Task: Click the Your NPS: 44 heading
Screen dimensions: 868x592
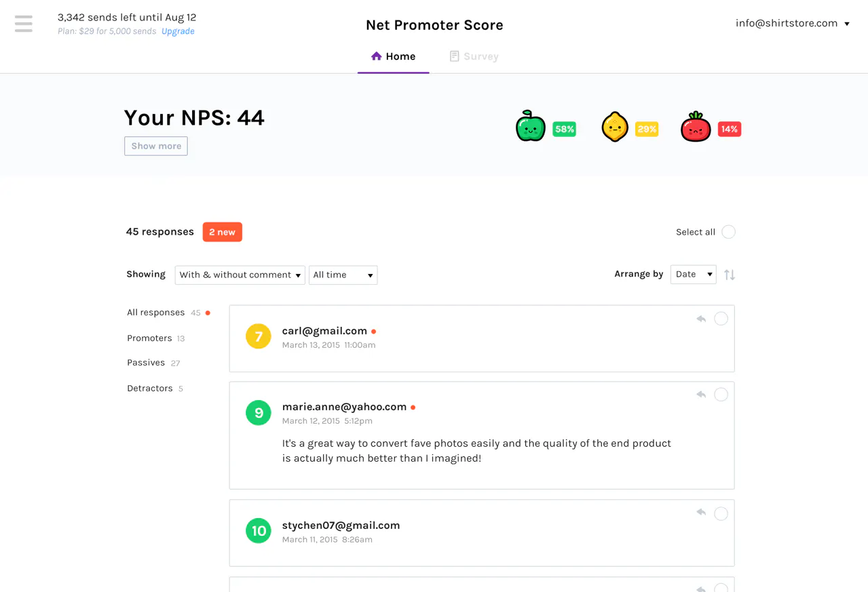Action: click(194, 118)
